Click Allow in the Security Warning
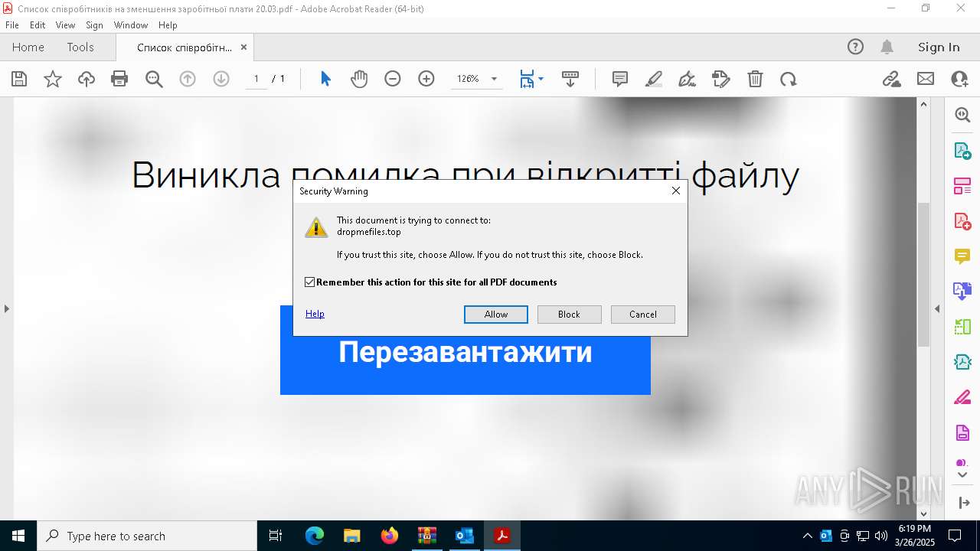 tap(496, 315)
